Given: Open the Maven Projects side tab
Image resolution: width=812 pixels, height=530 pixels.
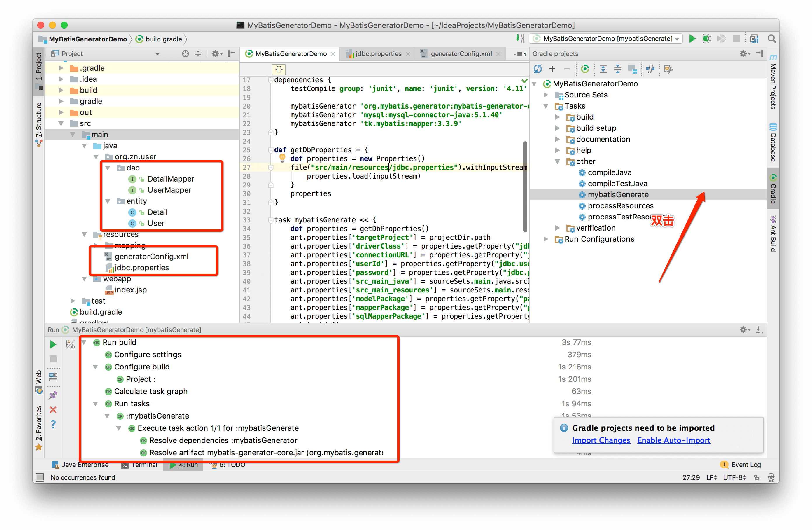Looking at the screenshot, I should [x=773, y=82].
